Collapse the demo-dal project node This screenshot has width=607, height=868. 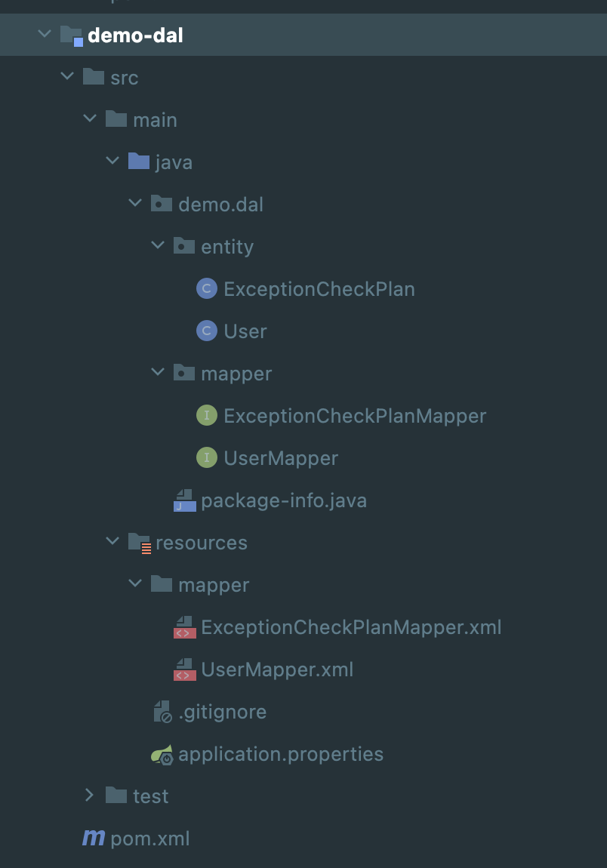[44, 33]
